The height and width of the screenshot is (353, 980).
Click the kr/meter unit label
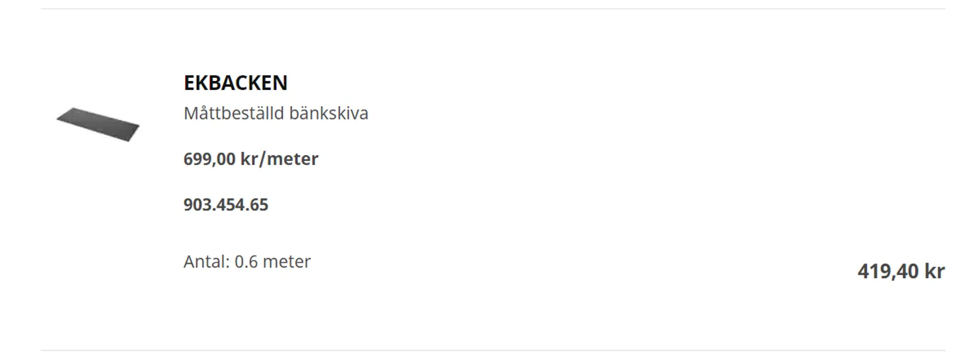(280, 159)
